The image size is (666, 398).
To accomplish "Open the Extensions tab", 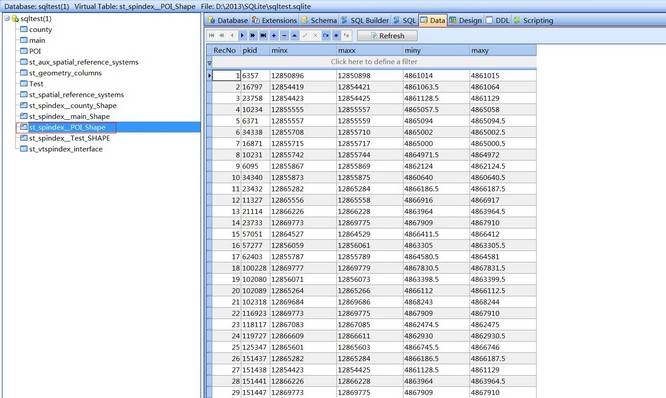I will (274, 20).
